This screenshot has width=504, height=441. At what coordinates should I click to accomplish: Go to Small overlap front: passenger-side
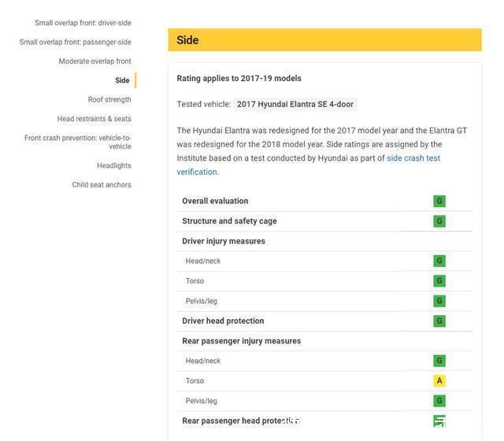(76, 42)
